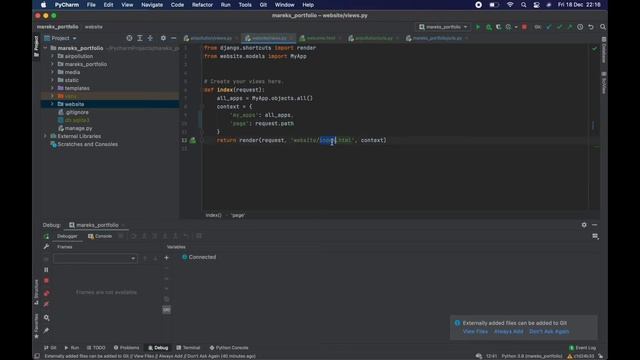Hide the Project panel with minus icon
Viewport: 640px width, 360px height.
click(173, 38)
